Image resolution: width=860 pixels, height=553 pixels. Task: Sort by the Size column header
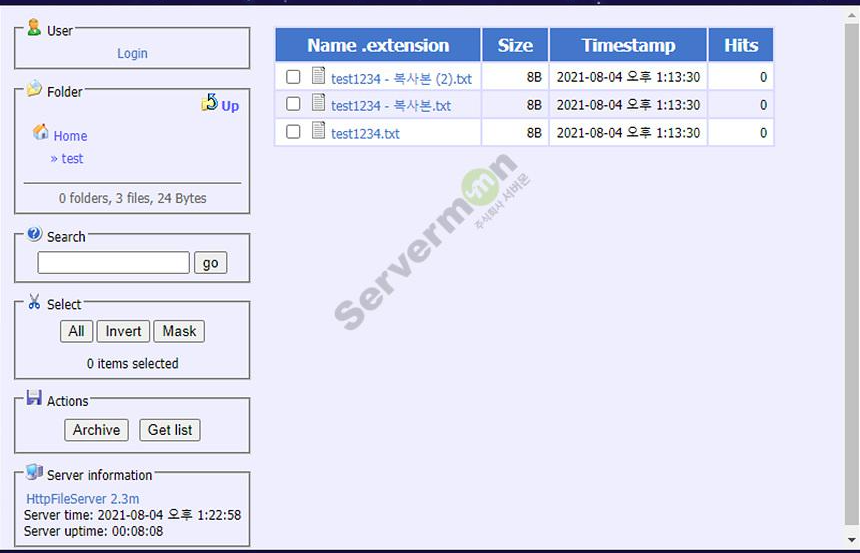click(x=515, y=45)
